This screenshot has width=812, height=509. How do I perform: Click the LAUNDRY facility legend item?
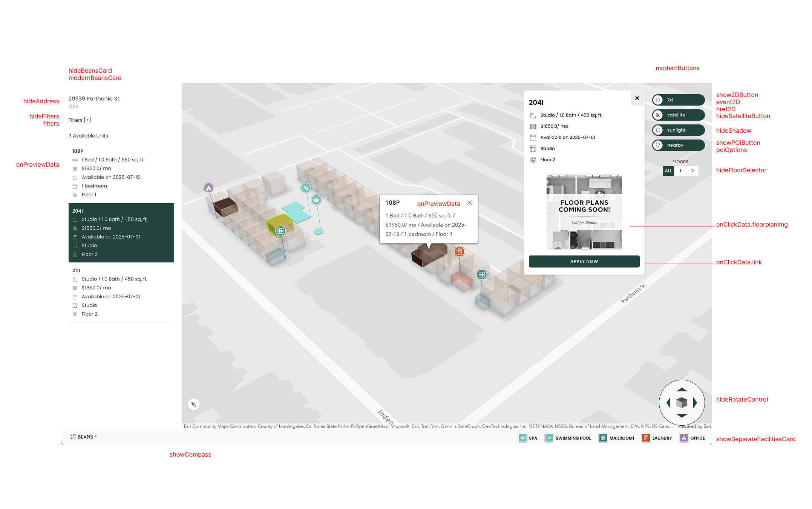tap(657, 438)
